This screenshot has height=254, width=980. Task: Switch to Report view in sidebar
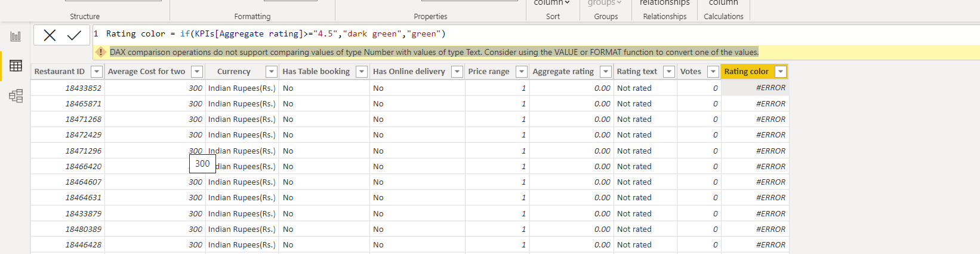pyautogui.click(x=16, y=36)
